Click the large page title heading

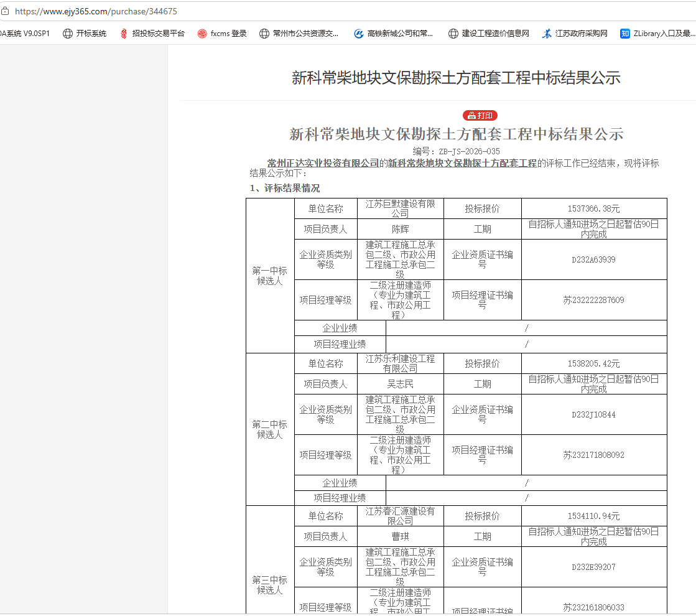pyautogui.click(x=456, y=78)
